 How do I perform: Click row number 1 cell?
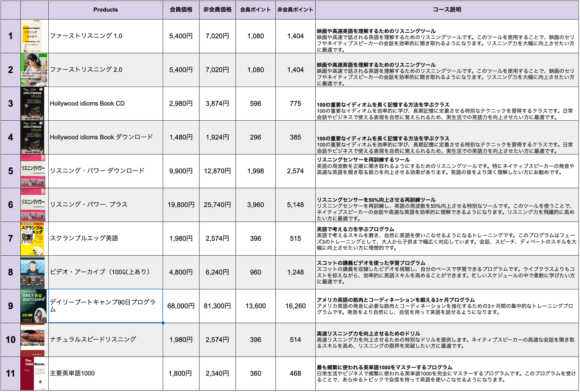tap(11, 36)
